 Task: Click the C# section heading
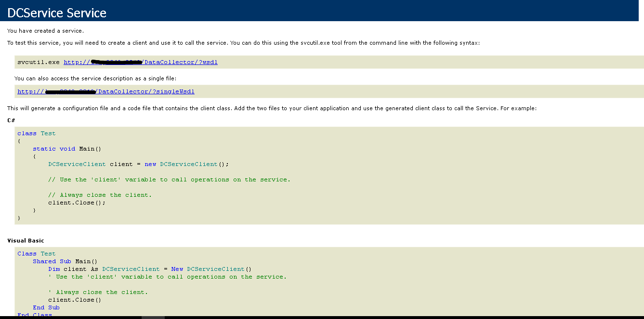coord(11,120)
